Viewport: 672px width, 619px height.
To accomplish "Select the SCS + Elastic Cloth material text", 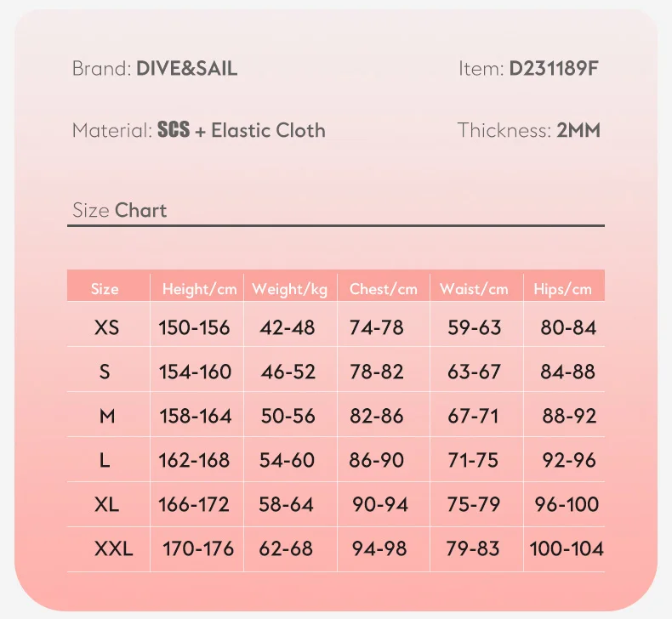I will pos(242,130).
